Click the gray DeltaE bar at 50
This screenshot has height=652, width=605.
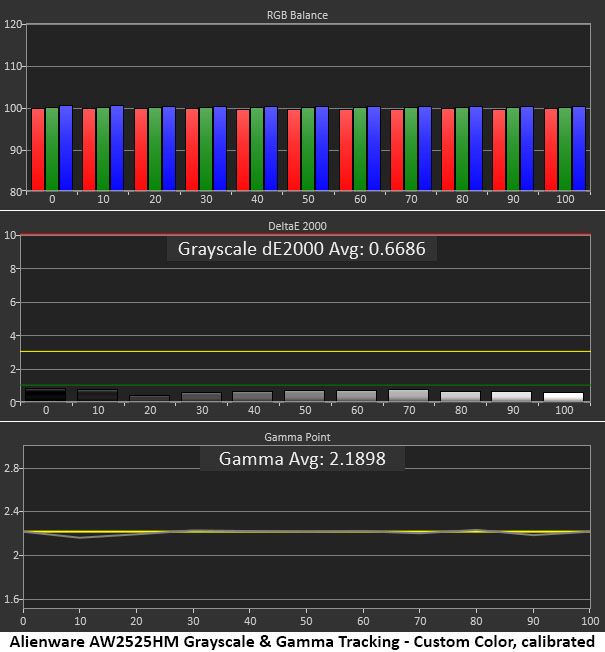304,396
